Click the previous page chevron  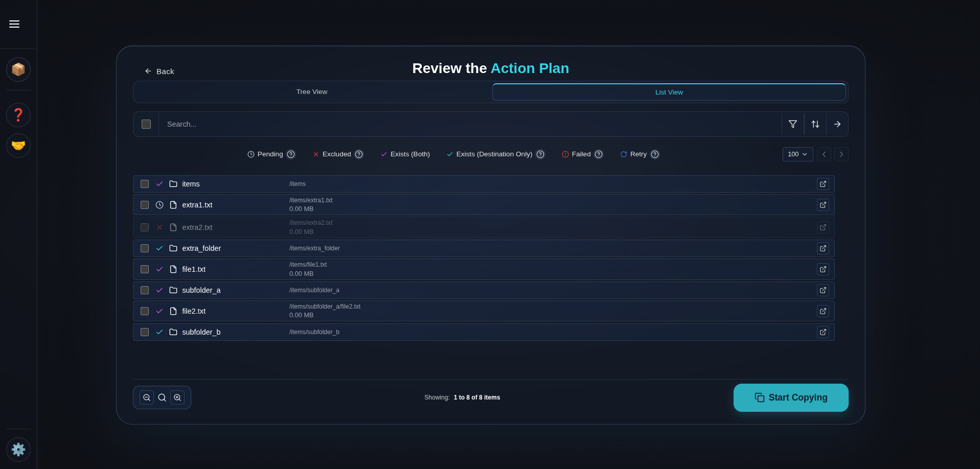click(x=824, y=154)
